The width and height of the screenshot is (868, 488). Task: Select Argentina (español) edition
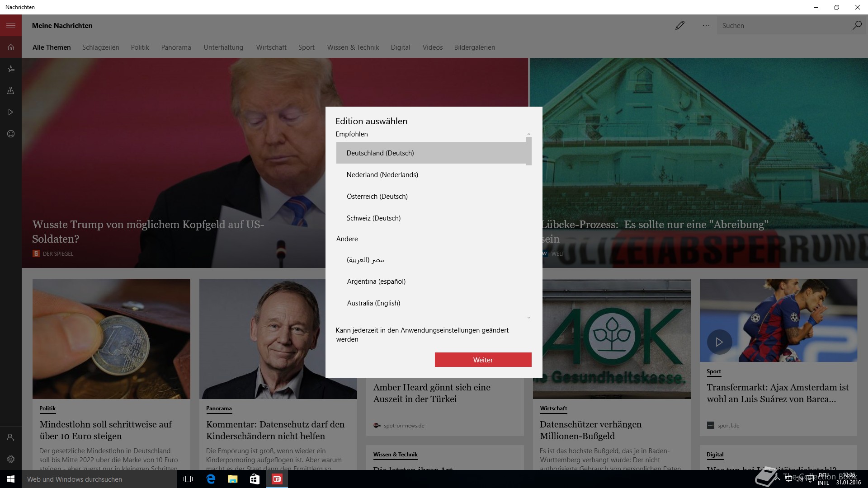[x=431, y=282]
